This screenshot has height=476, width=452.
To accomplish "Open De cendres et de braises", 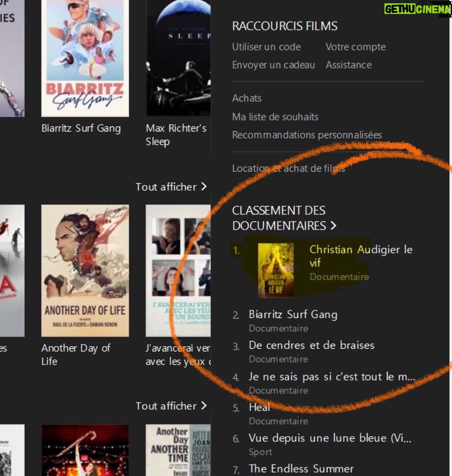I will click(311, 345).
